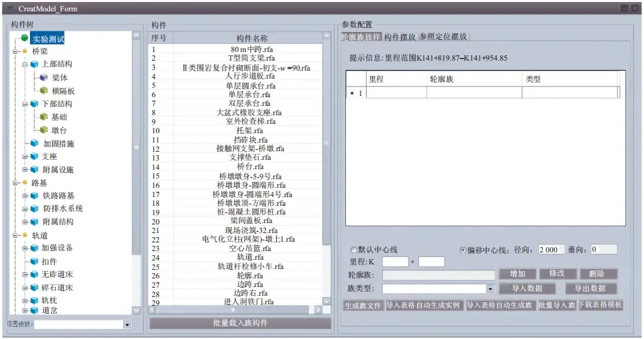
Task: Collapse the 桥梁 tree node
Action: pos(15,51)
